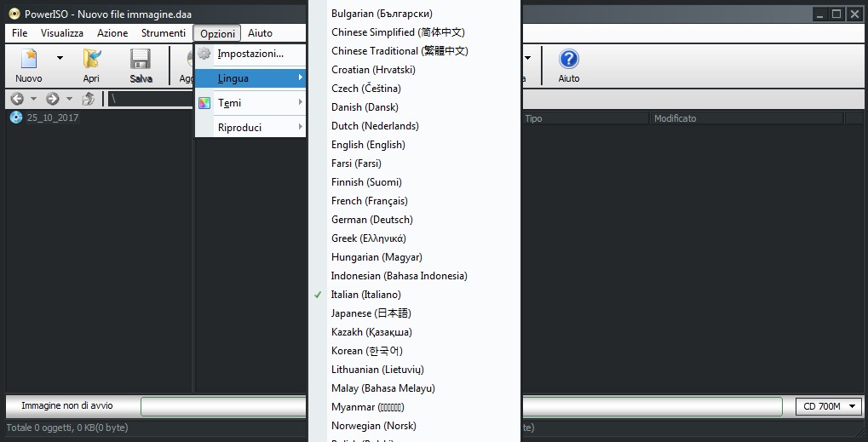Select Chinese Simplified language
Viewport: 868px width, 442px height.
tap(415, 32)
